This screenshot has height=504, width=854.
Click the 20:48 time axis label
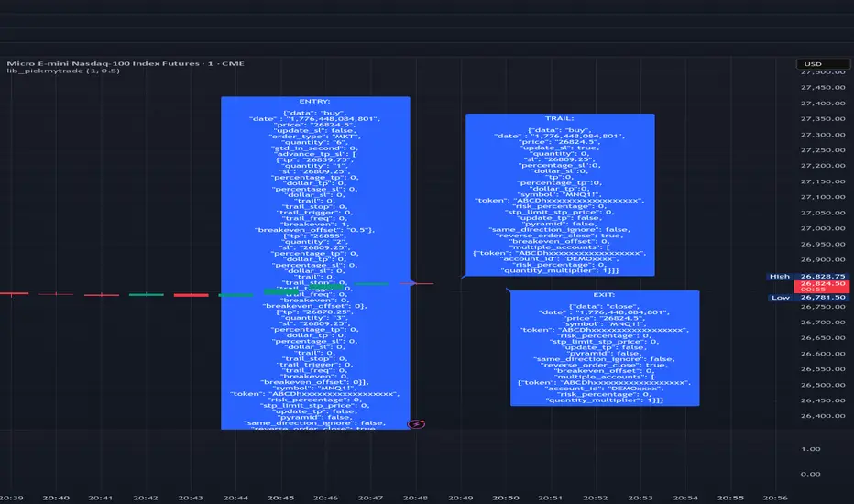click(415, 498)
